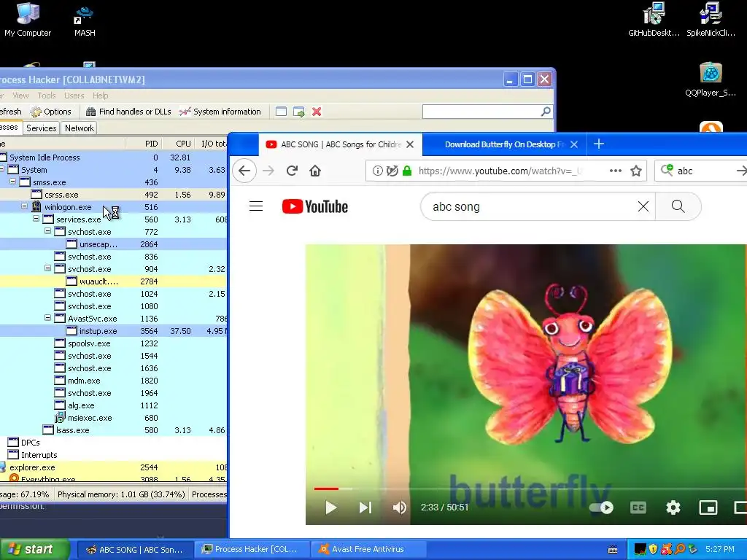Open System information in Process Hacker
The height and width of the screenshot is (560, 747).
pyautogui.click(x=220, y=112)
